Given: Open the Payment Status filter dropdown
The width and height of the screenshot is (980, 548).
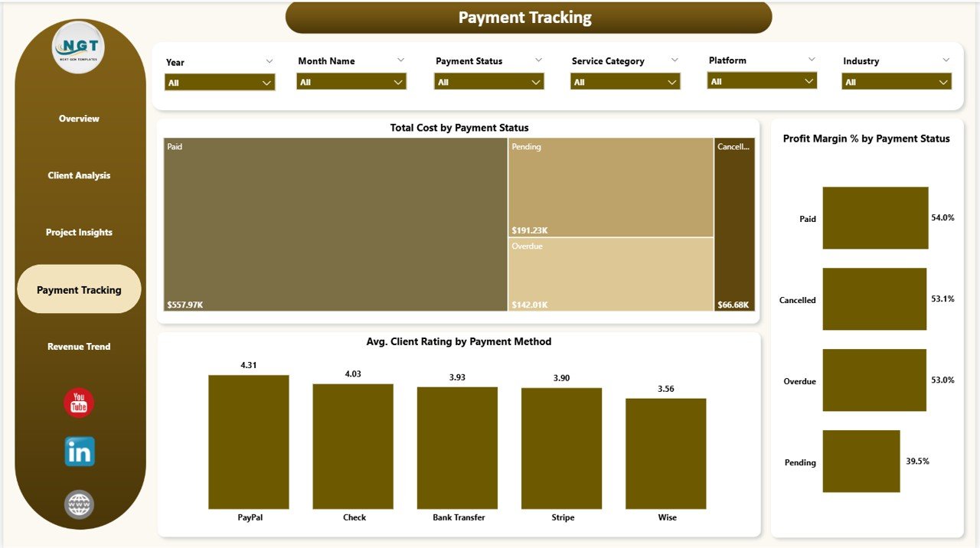Looking at the screenshot, I should click(488, 81).
